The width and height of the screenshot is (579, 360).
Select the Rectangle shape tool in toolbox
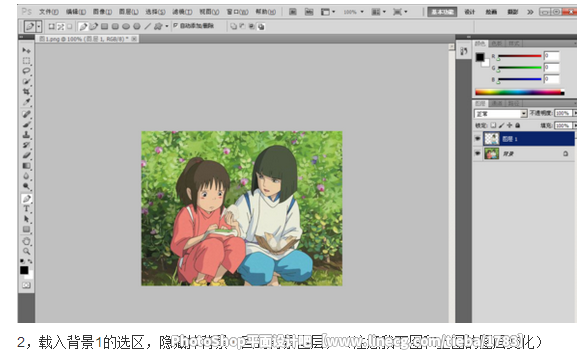click(26, 229)
